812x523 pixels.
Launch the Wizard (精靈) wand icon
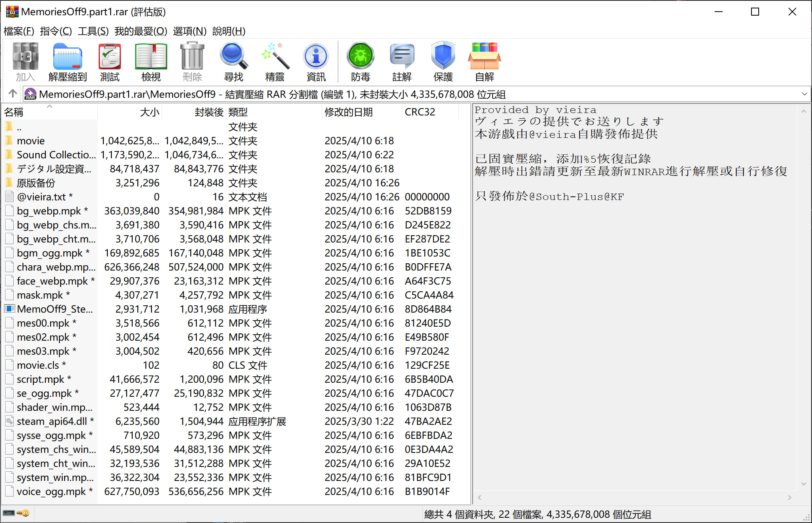pos(275,62)
